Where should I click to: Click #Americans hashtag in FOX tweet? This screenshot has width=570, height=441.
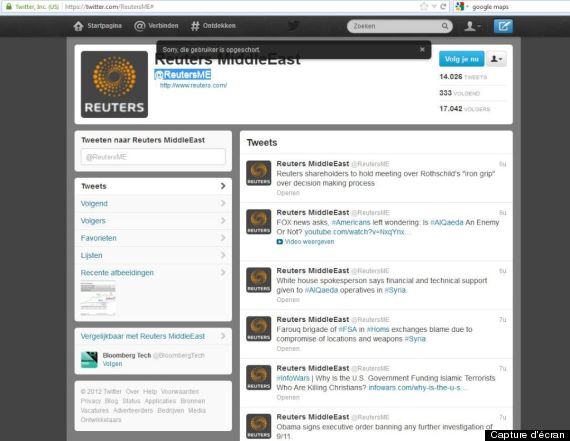[x=351, y=222]
